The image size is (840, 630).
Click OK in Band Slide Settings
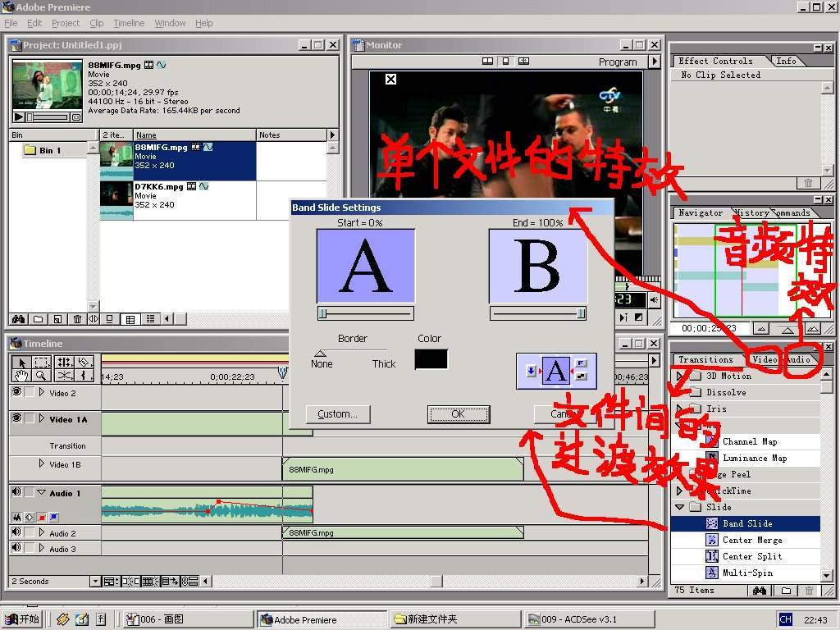(458, 414)
